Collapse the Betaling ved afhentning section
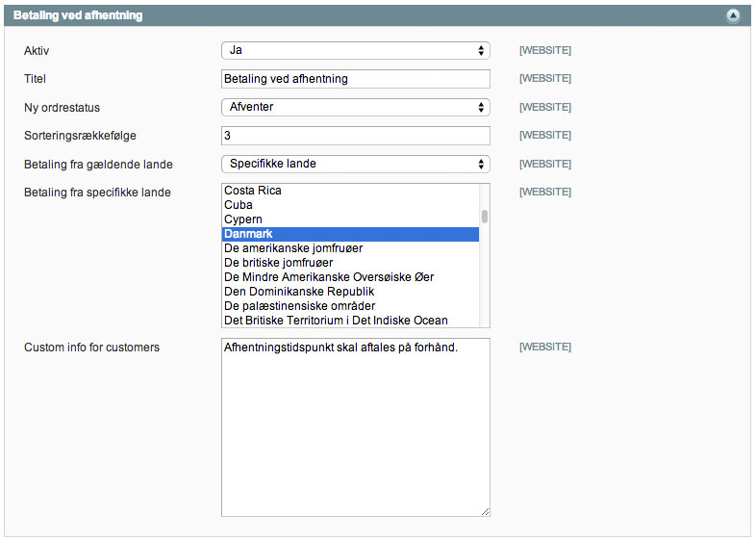The height and width of the screenshot is (541, 756). pyautogui.click(x=733, y=15)
